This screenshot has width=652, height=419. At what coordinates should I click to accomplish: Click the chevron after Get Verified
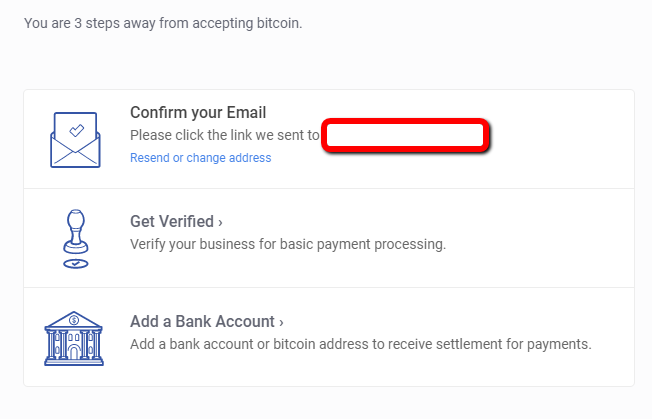(x=220, y=223)
